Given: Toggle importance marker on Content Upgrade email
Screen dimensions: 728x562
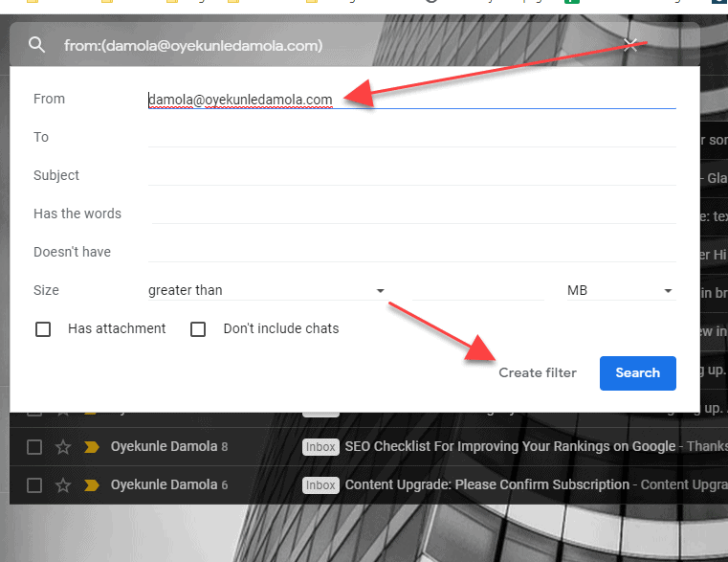Looking at the screenshot, I should [92, 485].
